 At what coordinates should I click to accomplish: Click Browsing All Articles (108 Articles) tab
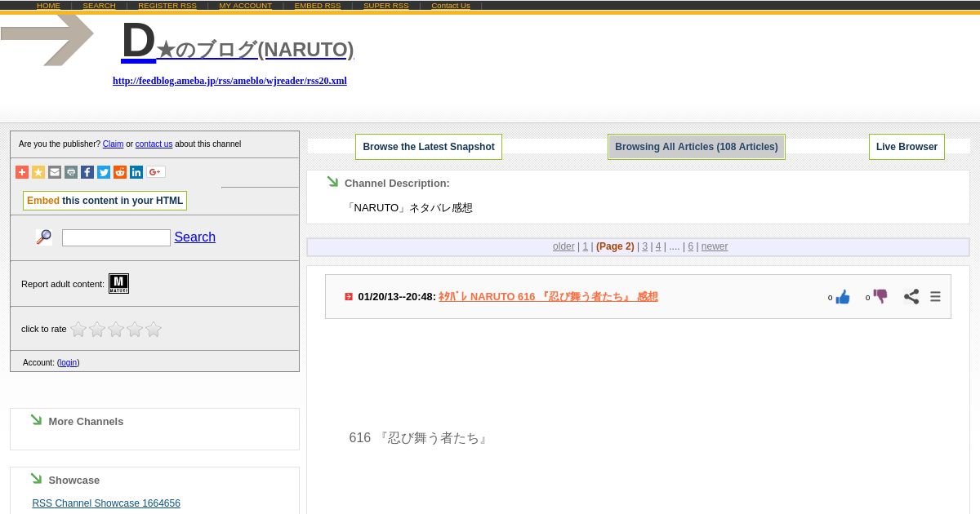point(697,147)
